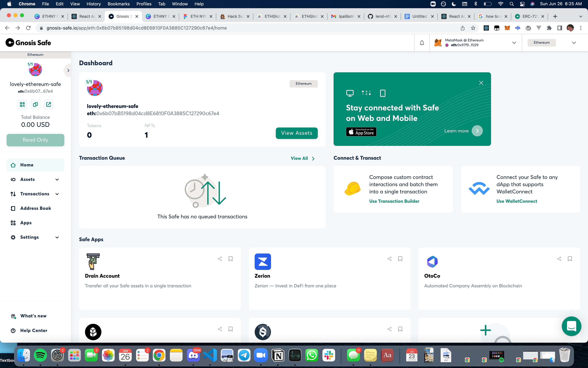The width and height of the screenshot is (588, 368).
Task: Bookmark the Zerion app
Action: pyautogui.click(x=400, y=259)
